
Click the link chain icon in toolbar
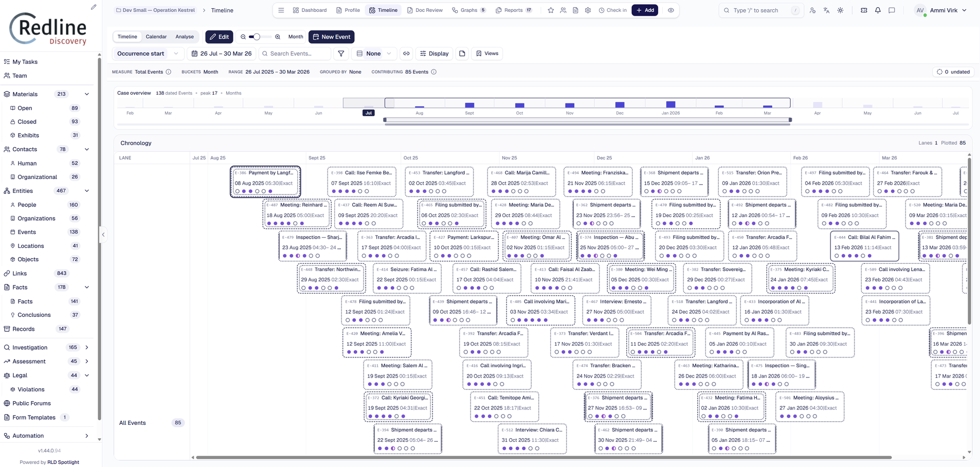click(406, 53)
